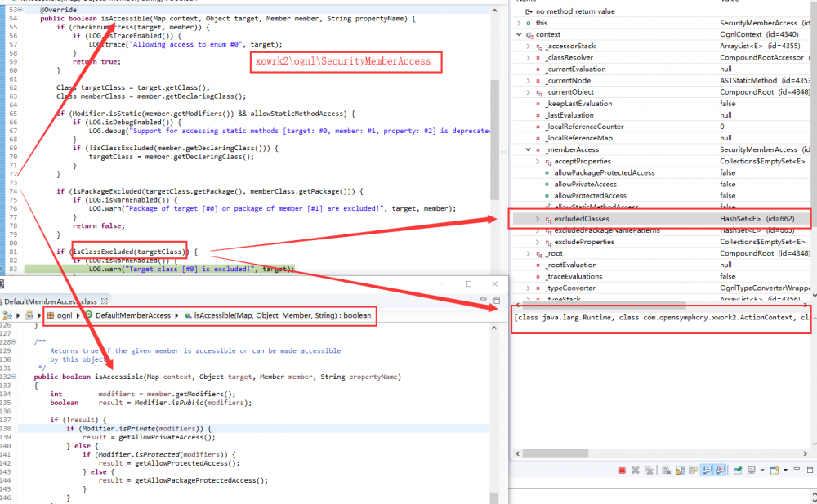Viewport: 817px width, 504px height.
Task: Select allowProtectedAccess variable row
Action: tap(661, 195)
